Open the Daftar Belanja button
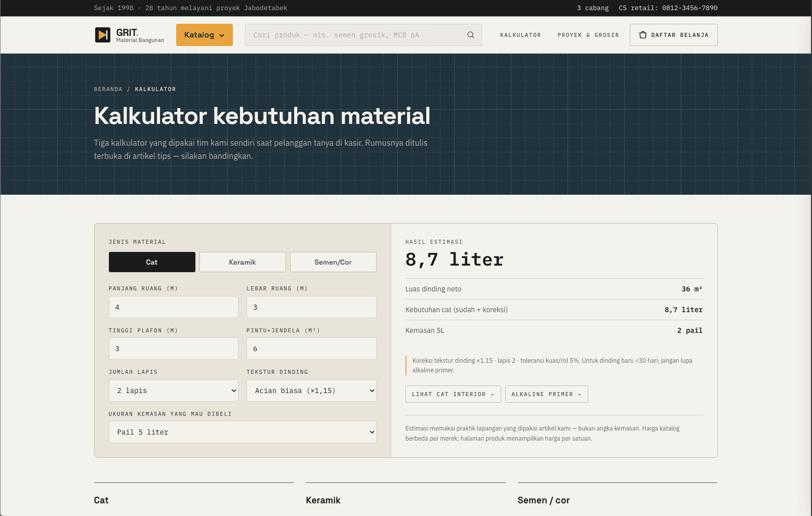The width and height of the screenshot is (812, 516). [x=674, y=35]
